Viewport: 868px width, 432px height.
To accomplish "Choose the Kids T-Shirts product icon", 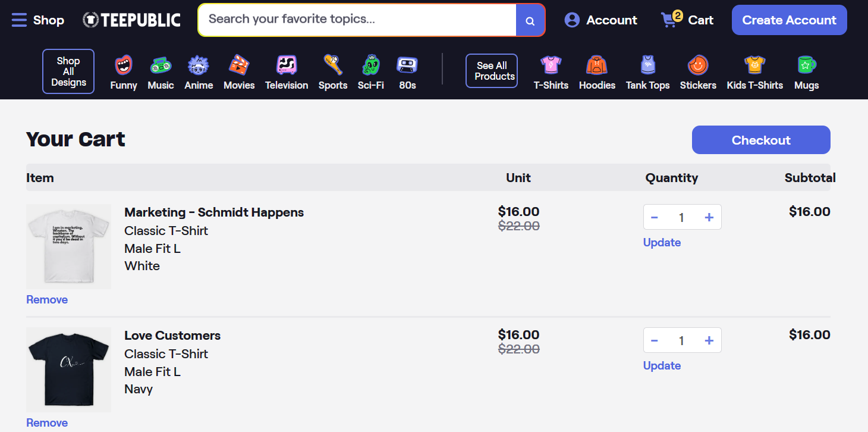I will pyautogui.click(x=754, y=65).
